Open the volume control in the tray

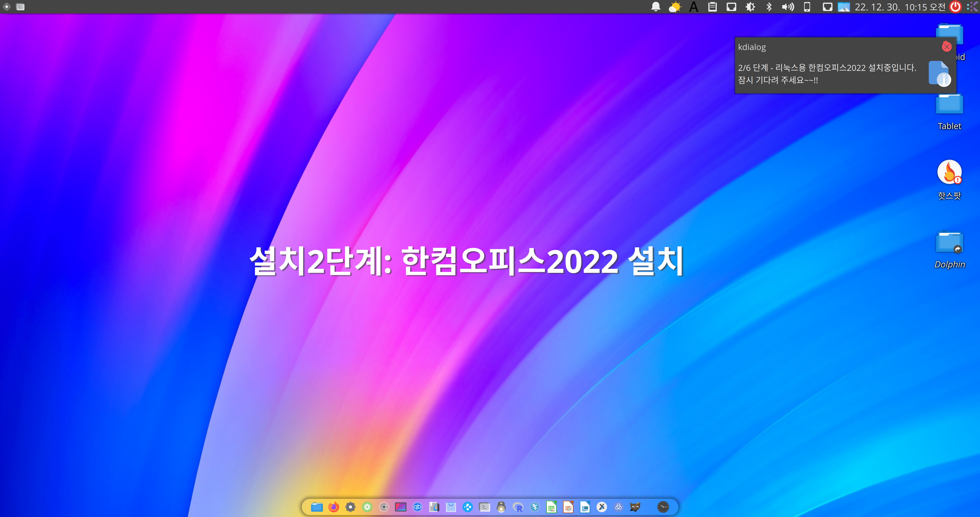point(788,7)
